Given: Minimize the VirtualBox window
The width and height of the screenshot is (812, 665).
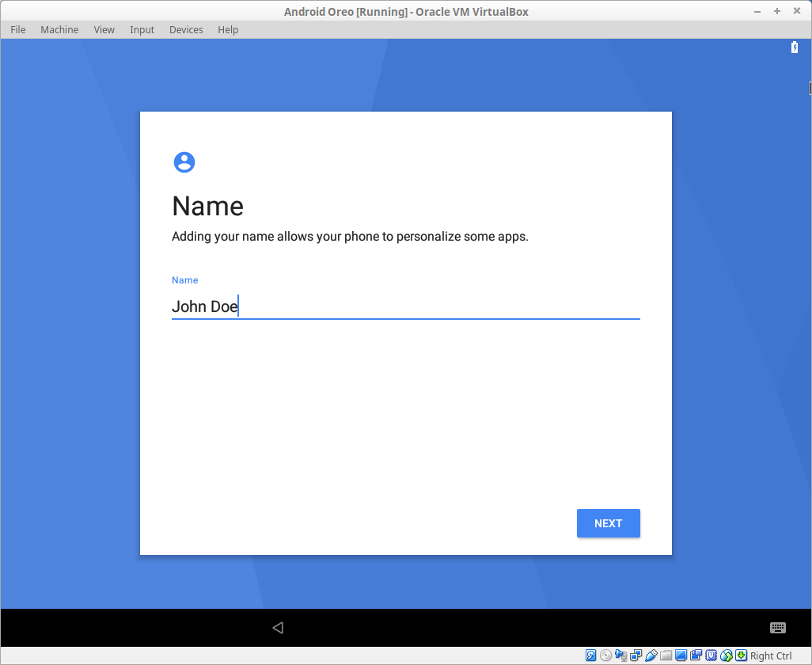Looking at the screenshot, I should tap(757, 11).
